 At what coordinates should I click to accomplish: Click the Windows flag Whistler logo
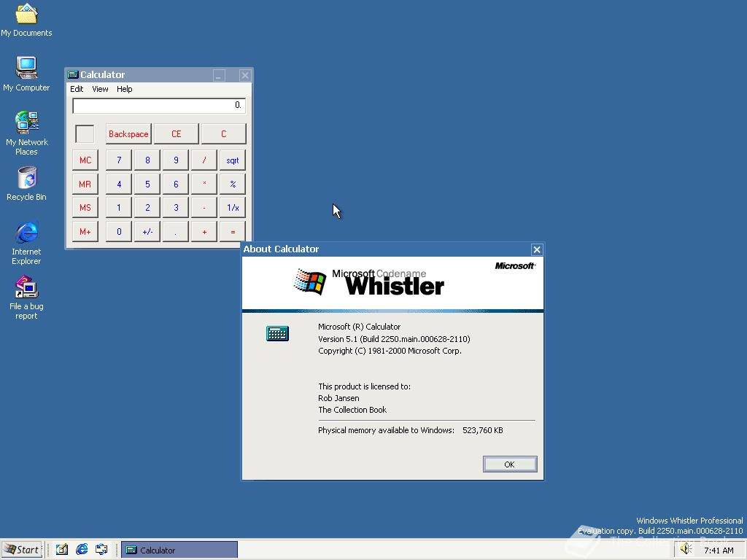click(x=309, y=282)
